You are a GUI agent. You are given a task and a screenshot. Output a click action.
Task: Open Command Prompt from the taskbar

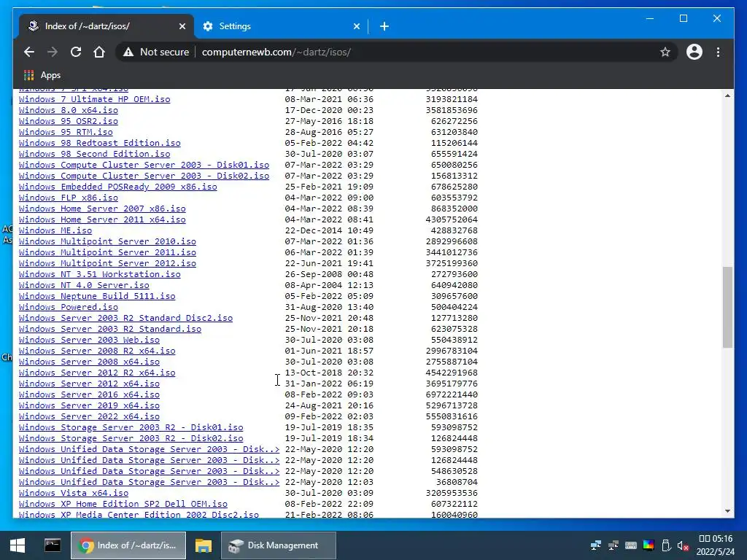(x=53, y=545)
